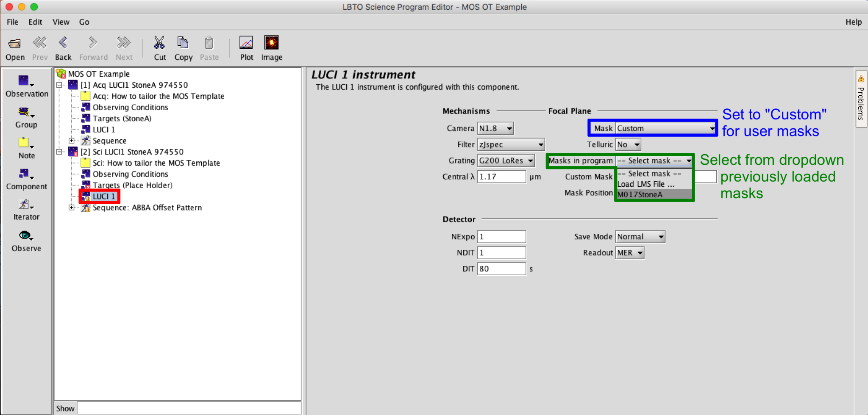Open the Plot tool
The height and width of the screenshot is (415, 868).
click(x=246, y=42)
